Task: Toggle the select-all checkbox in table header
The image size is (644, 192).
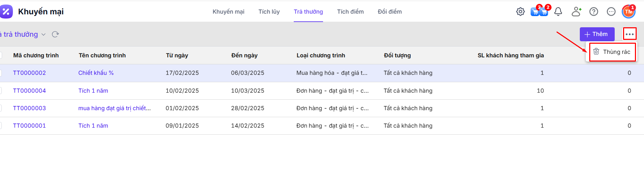Action: [1, 55]
